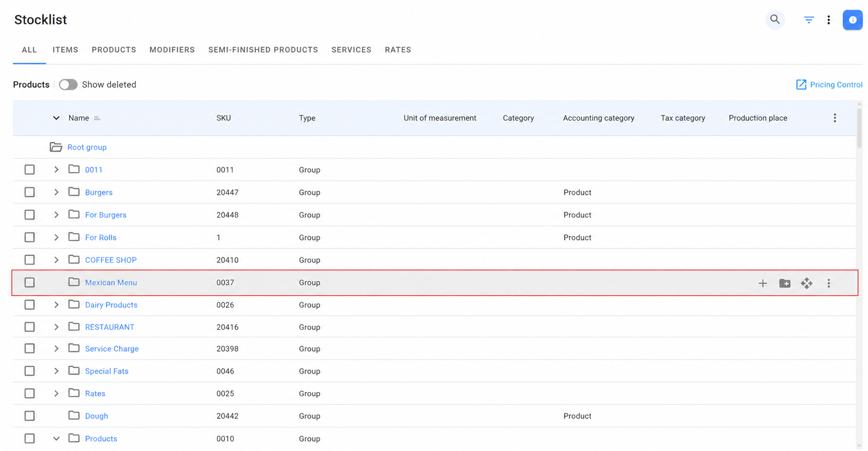Screen dimensions: 868x451
Task: Click the folder icon beside Dough
Action: pyautogui.click(x=74, y=416)
